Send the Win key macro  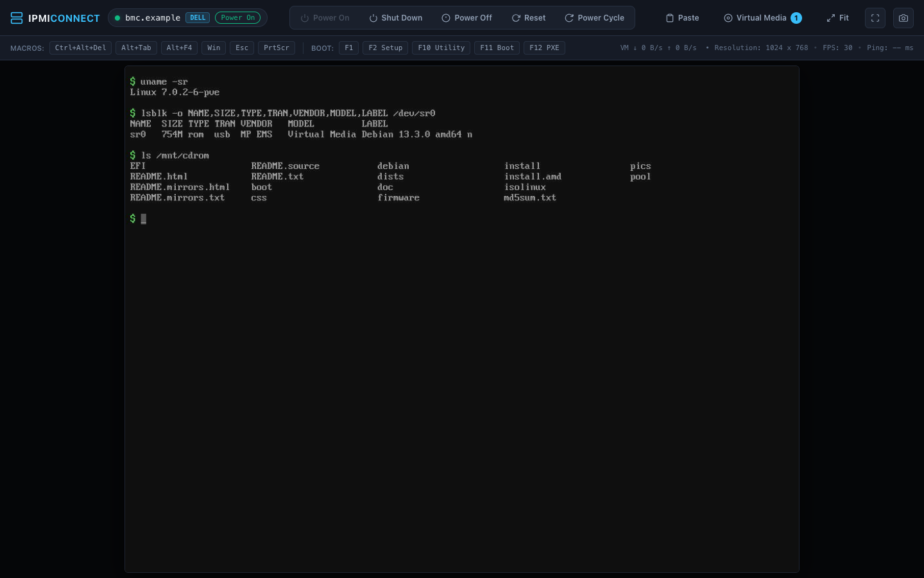(214, 48)
